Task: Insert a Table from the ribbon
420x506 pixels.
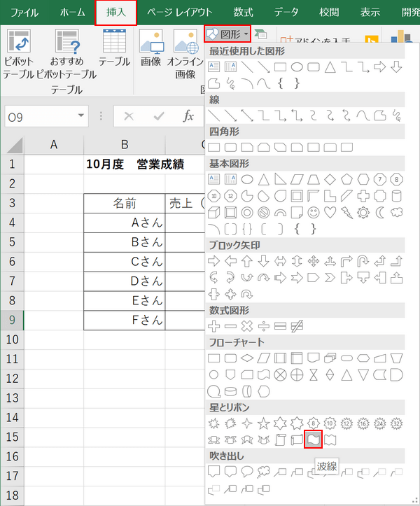Action: click(114, 48)
